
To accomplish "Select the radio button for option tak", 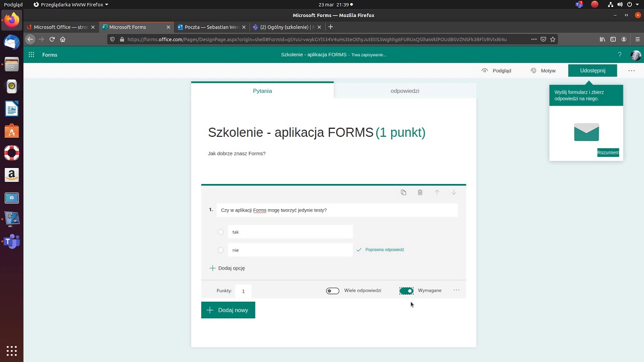I will point(220,232).
